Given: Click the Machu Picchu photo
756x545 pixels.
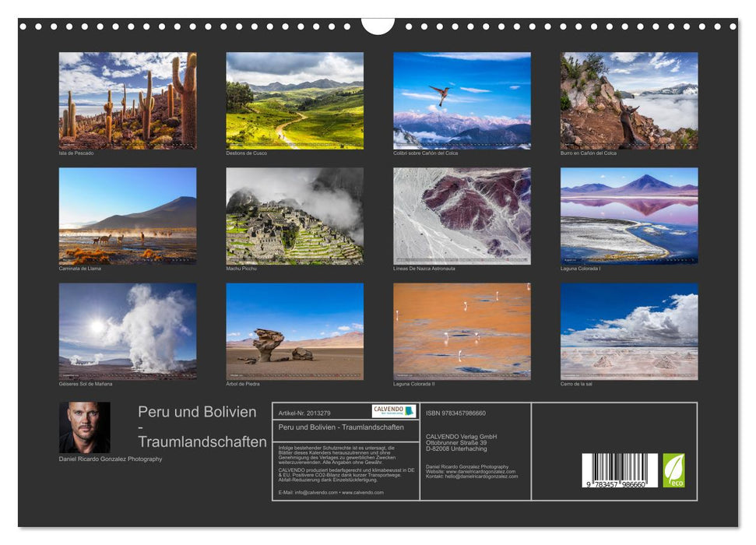Looking at the screenshot, I should pyautogui.click(x=294, y=216).
